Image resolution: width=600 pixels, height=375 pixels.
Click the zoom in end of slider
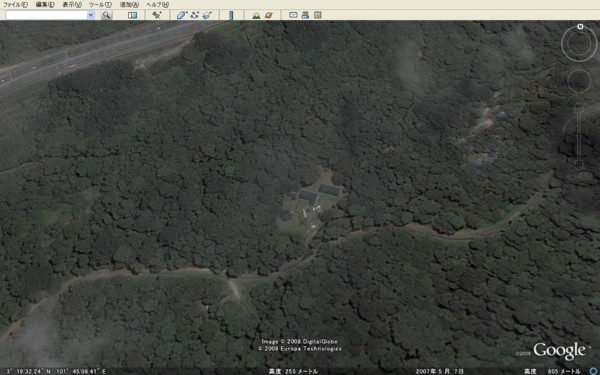[x=579, y=108]
